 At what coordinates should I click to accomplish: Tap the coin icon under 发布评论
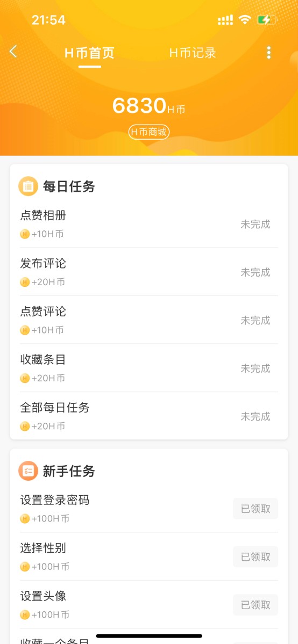coord(25,282)
